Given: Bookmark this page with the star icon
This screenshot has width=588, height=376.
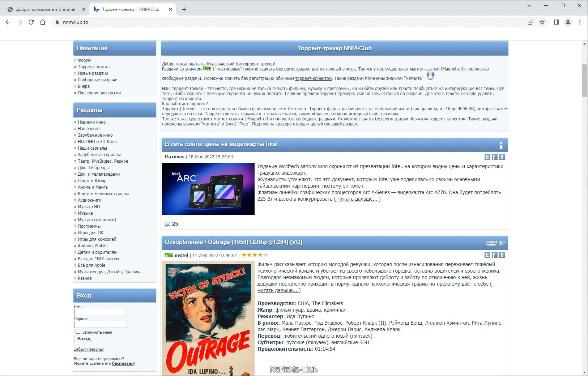Looking at the screenshot, I should [542, 22].
